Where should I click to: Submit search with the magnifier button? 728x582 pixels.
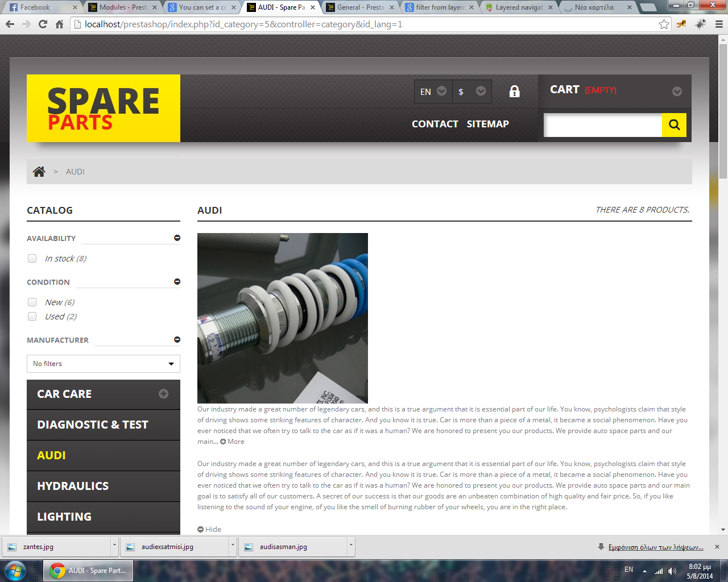pos(674,125)
